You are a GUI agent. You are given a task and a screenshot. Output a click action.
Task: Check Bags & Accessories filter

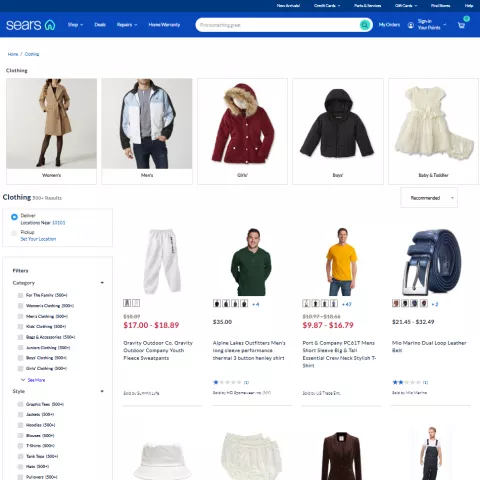pos(20,337)
